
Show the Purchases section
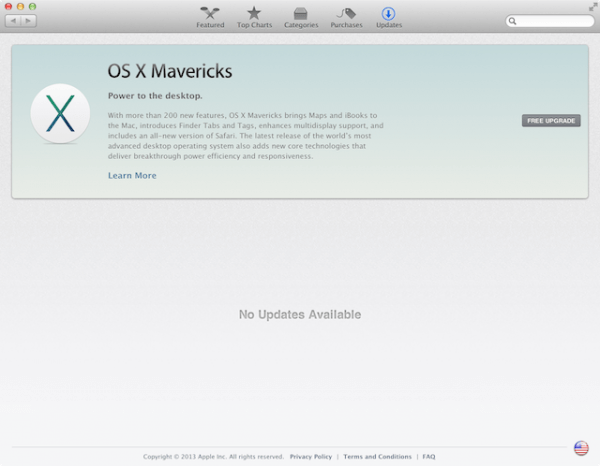(x=346, y=18)
